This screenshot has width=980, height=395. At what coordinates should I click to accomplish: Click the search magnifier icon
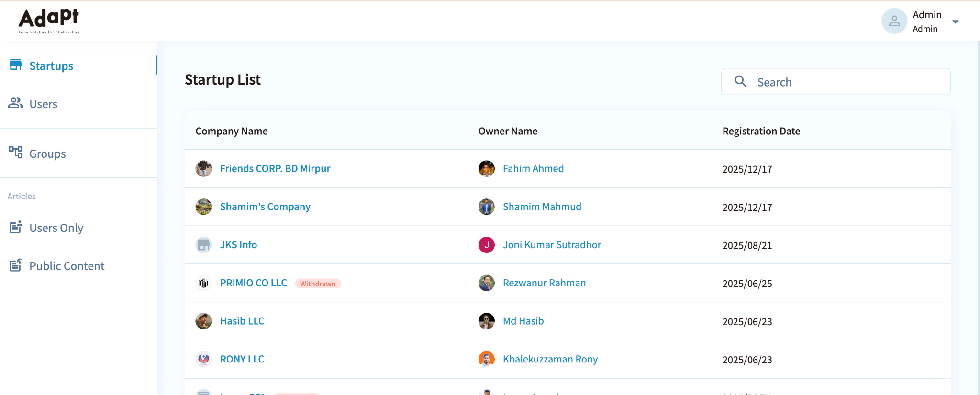pyautogui.click(x=740, y=81)
